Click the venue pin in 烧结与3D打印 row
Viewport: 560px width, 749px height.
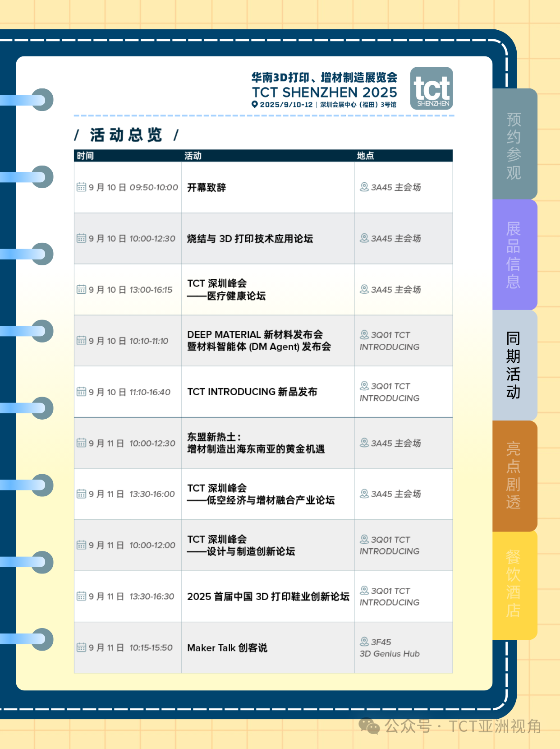pyautogui.click(x=364, y=238)
